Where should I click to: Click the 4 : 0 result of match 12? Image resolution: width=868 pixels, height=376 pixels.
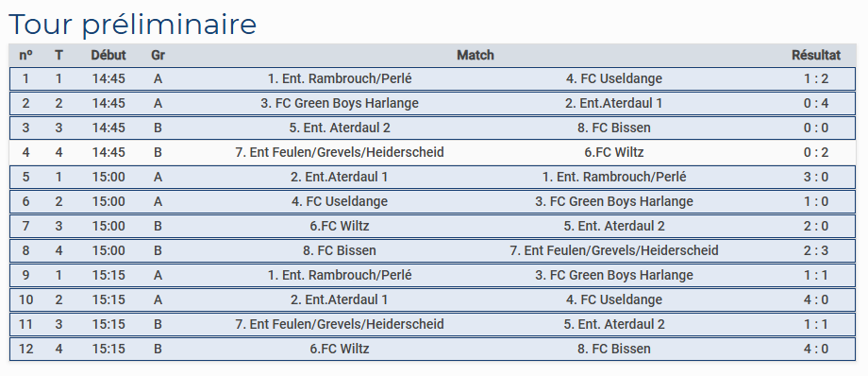816,349
